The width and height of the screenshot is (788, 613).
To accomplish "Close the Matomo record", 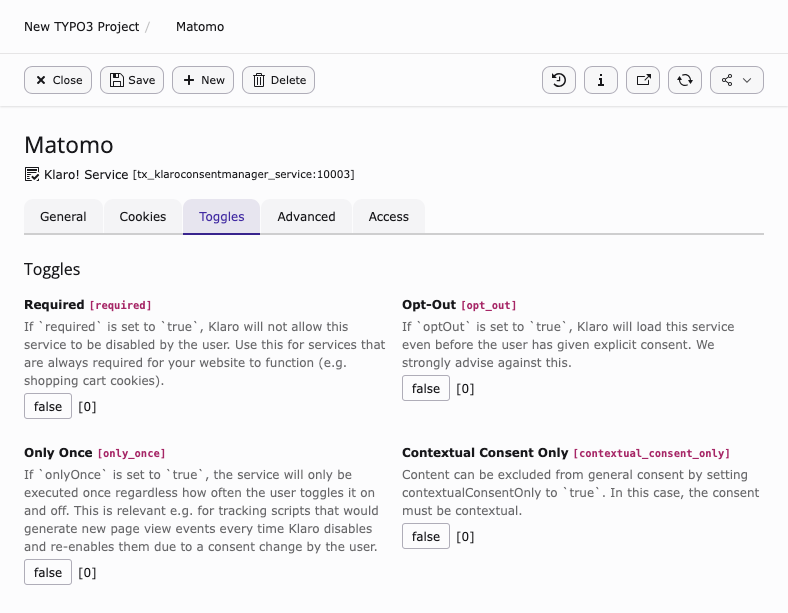I will [x=58, y=80].
